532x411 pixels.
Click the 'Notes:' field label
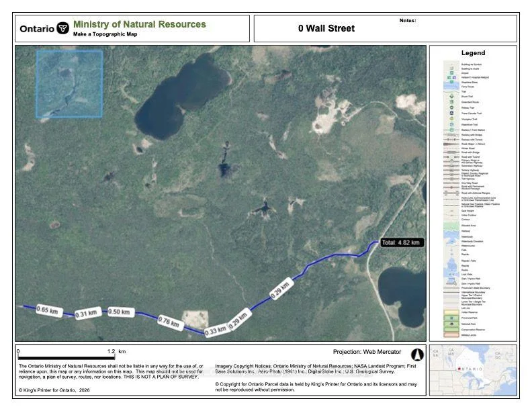tap(408, 21)
